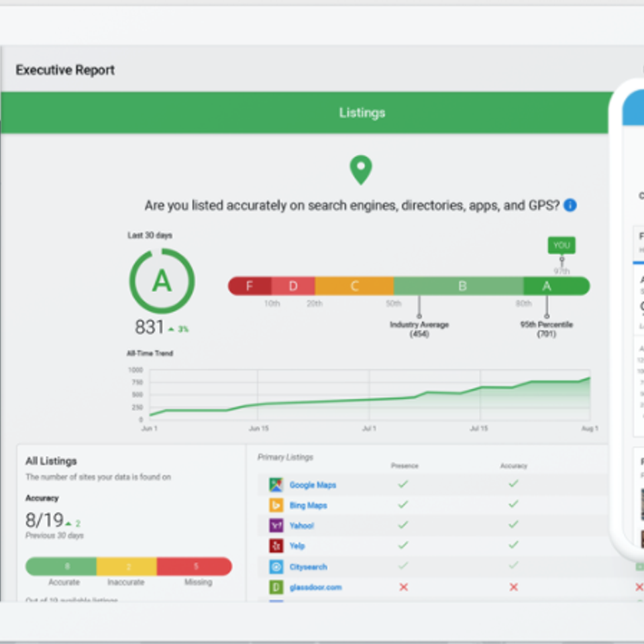The width and height of the screenshot is (644, 644).
Task: Open the Bing Maps listing link
Action: (x=308, y=505)
